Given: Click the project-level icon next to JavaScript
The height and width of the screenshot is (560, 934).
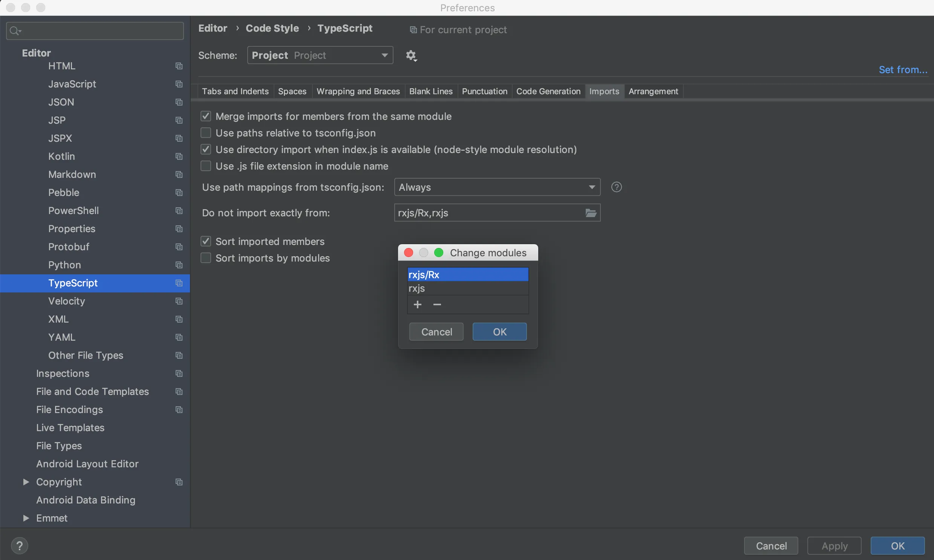Looking at the screenshot, I should (179, 84).
